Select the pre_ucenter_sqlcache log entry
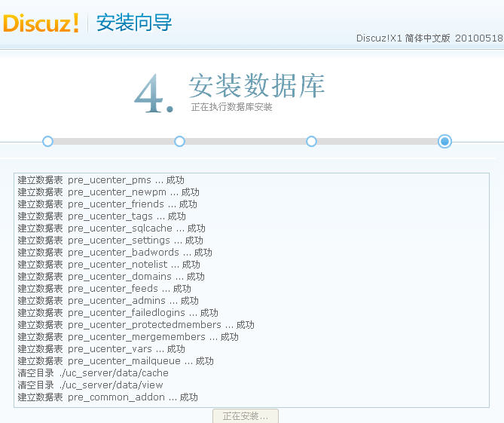 point(111,228)
